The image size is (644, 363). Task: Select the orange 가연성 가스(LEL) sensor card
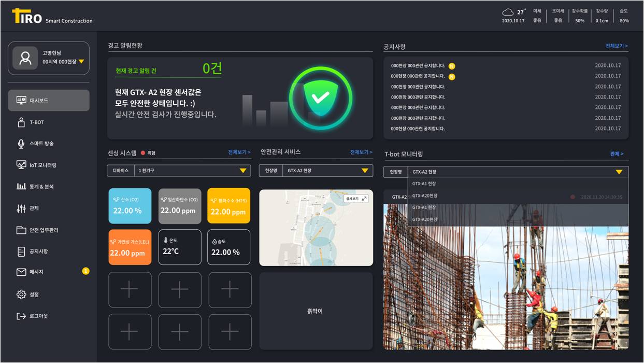[x=130, y=247]
